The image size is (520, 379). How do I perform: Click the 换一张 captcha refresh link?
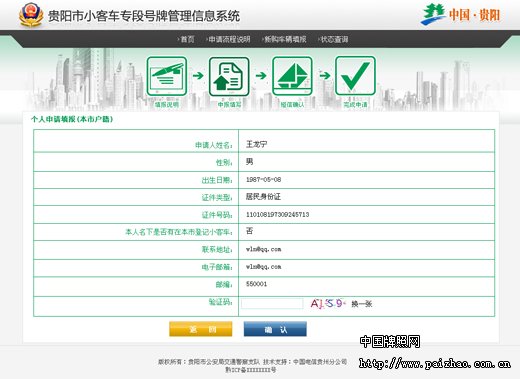click(362, 304)
